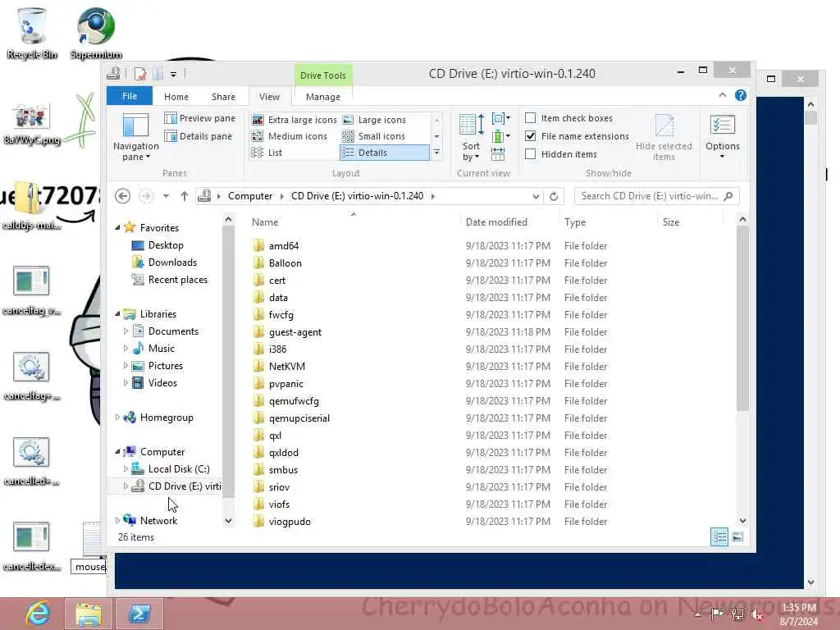Open Explorer Help button
Screen dimensions: 840x630
click(x=741, y=95)
